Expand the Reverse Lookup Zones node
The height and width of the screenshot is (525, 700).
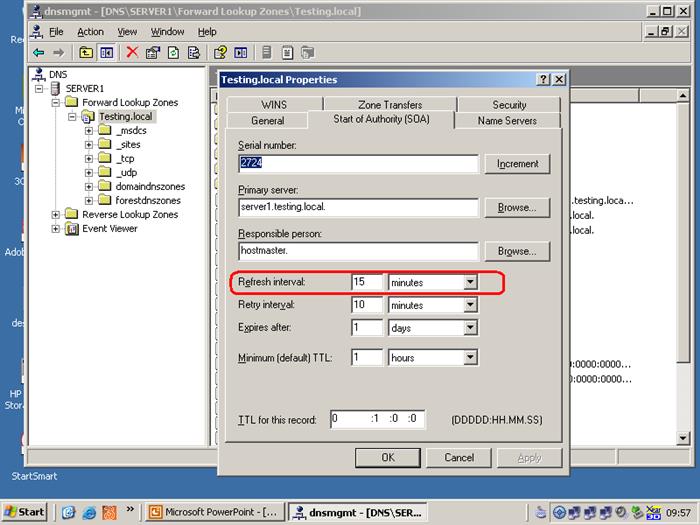point(56,215)
